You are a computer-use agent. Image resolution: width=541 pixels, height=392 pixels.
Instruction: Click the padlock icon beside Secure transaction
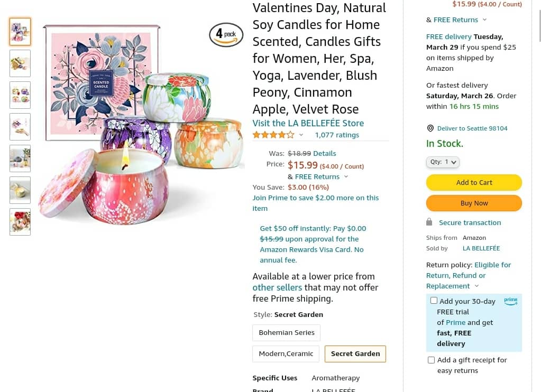pyautogui.click(x=429, y=222)
